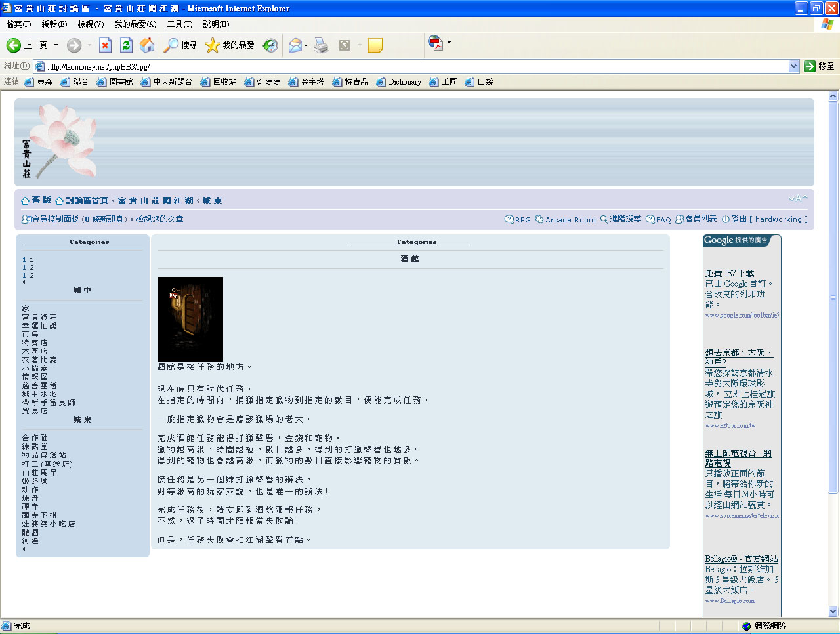Click the tavern door thumbnail image

190,319
